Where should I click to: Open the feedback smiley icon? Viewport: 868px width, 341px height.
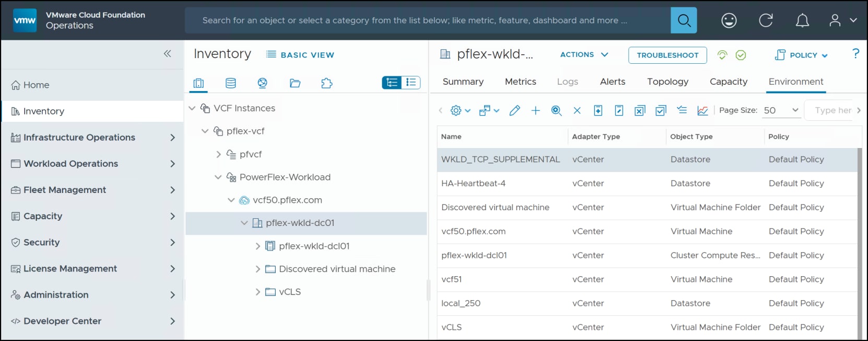pos(729,20)
